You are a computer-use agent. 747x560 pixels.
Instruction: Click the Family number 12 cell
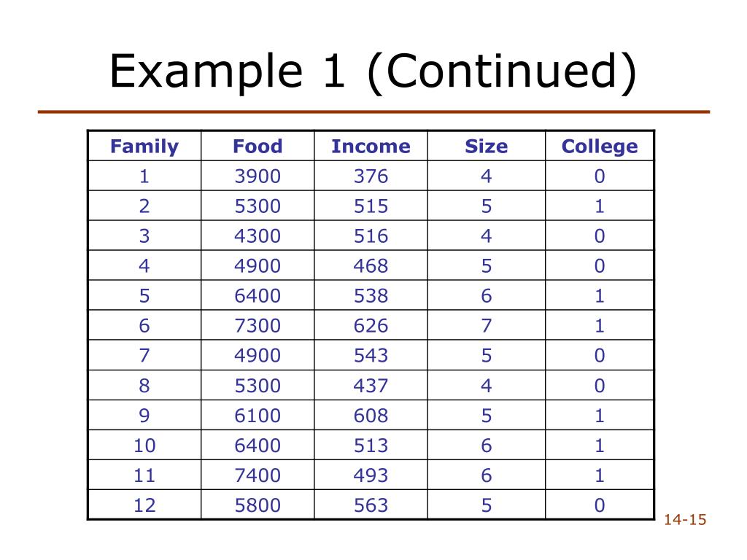pos(144,505)
